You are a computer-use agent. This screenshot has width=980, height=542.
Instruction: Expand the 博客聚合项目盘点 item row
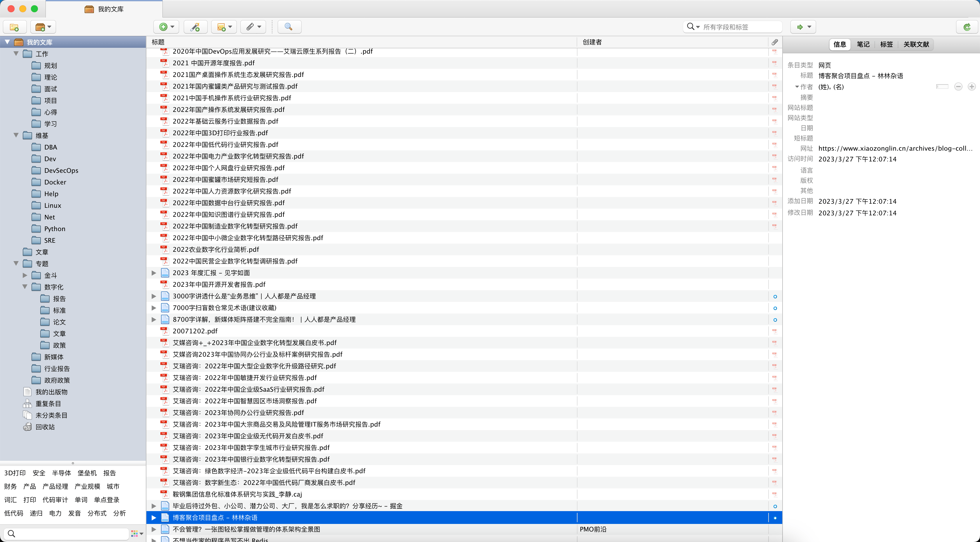point(154,518)
